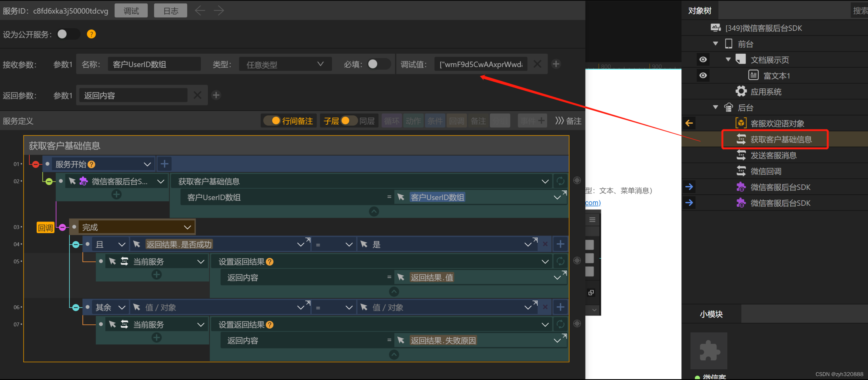This screenshot has width=868, height=380.
Task: Click the back arrow next to 日志
Action: [200, 10]
